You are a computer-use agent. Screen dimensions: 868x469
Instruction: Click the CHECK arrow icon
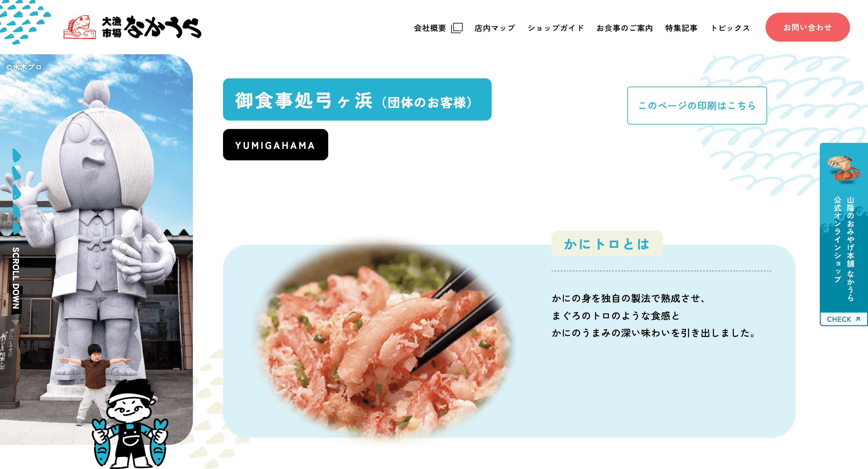tap(858, 319)
